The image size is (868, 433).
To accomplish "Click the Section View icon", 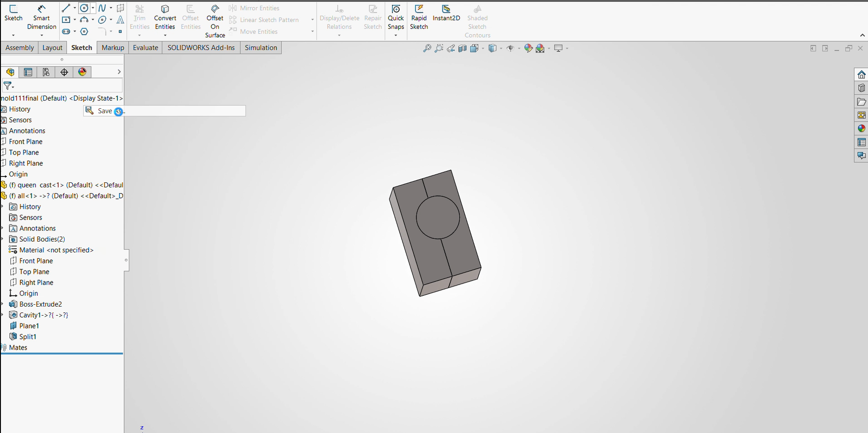I will tap(462, 48).
